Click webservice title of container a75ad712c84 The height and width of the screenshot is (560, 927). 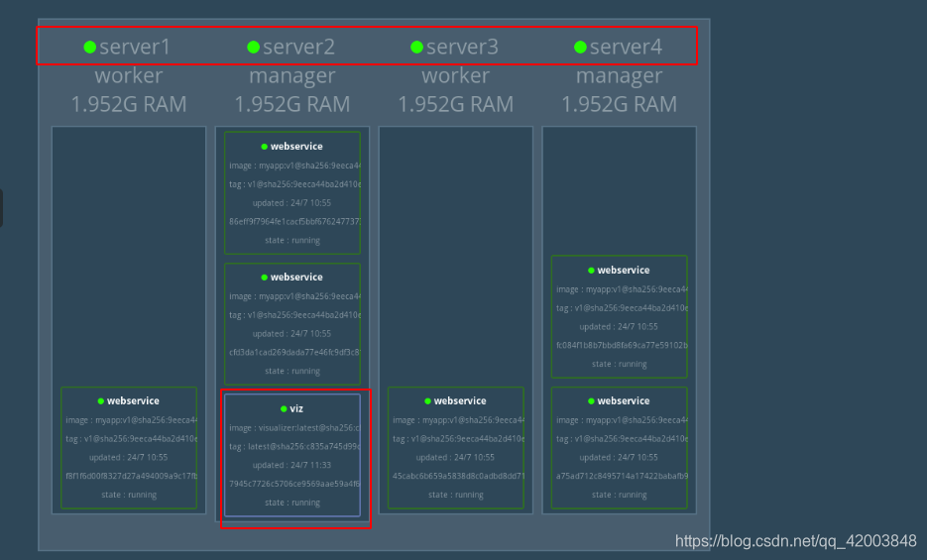(624, 401)
